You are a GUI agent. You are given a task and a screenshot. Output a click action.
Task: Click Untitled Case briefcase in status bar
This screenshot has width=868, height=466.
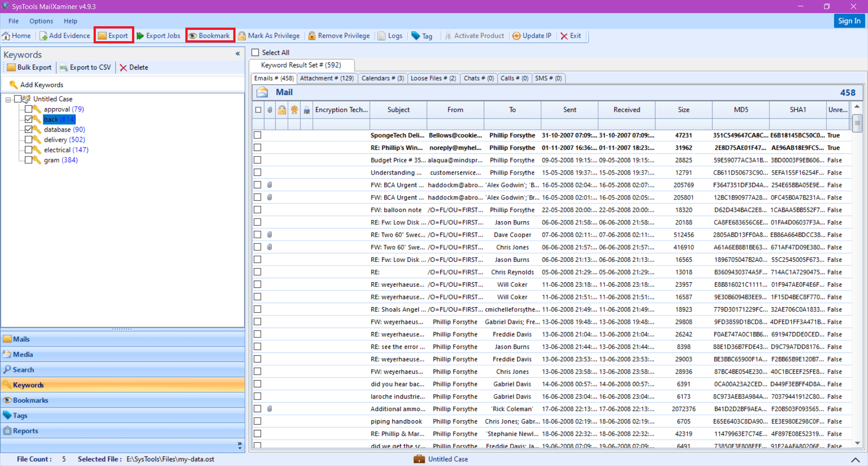[x=419, y=459]
